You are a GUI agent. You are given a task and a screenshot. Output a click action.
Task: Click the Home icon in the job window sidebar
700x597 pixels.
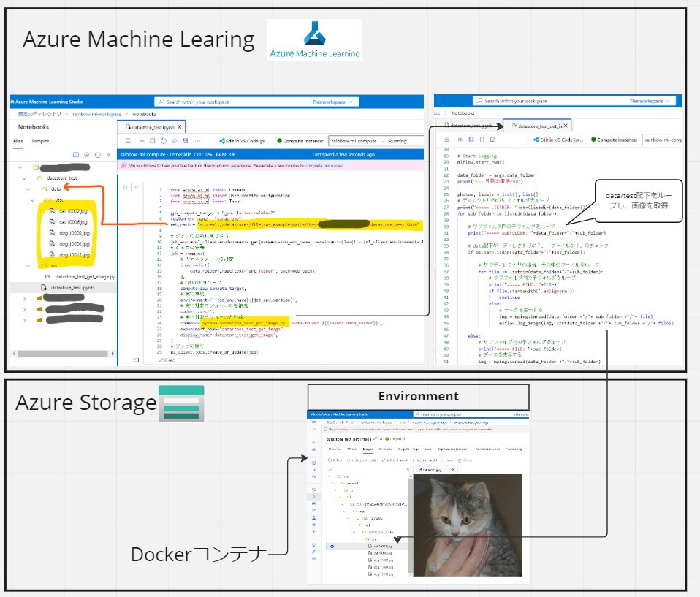click(314, 449)
